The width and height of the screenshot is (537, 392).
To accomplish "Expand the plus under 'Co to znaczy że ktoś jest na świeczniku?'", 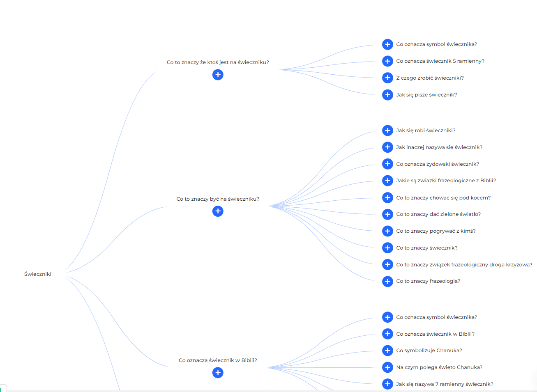I will pyautogui.click(x=218, y=75).
